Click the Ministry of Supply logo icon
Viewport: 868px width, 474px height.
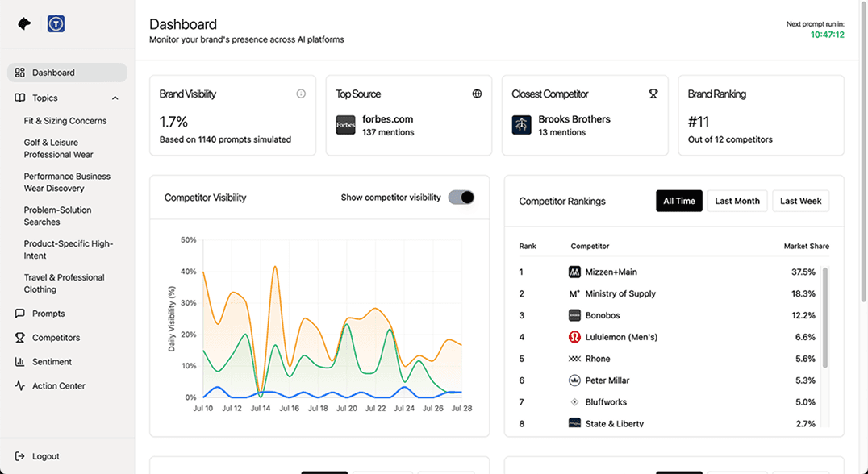coord(574,293)
